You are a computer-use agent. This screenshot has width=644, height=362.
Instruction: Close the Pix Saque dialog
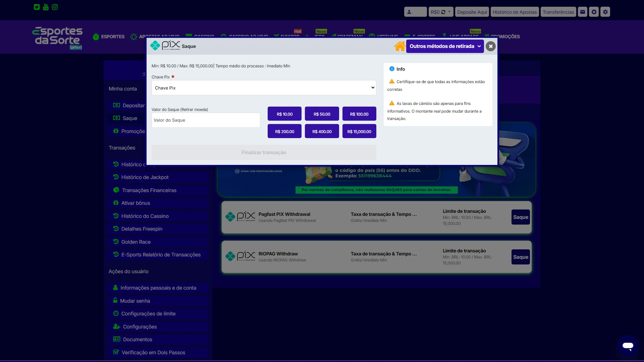[x=491, y=46]
